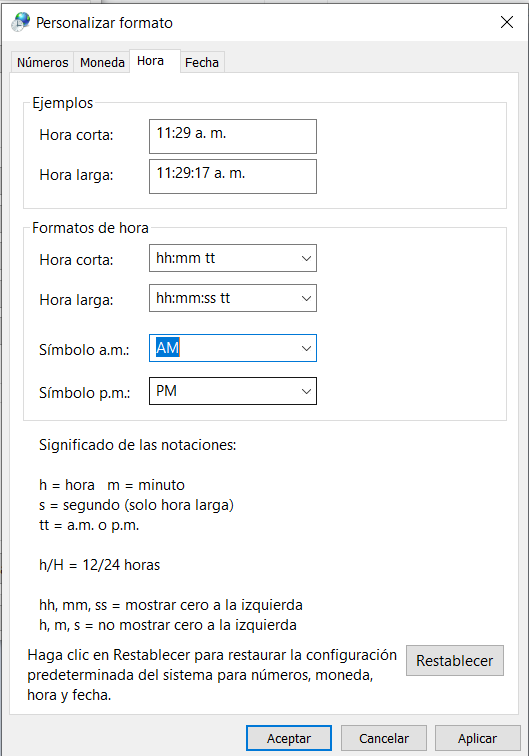Screen dimensions: 529x756
Task: Dismiss with the Cancelar button
Action: [384, 738]
